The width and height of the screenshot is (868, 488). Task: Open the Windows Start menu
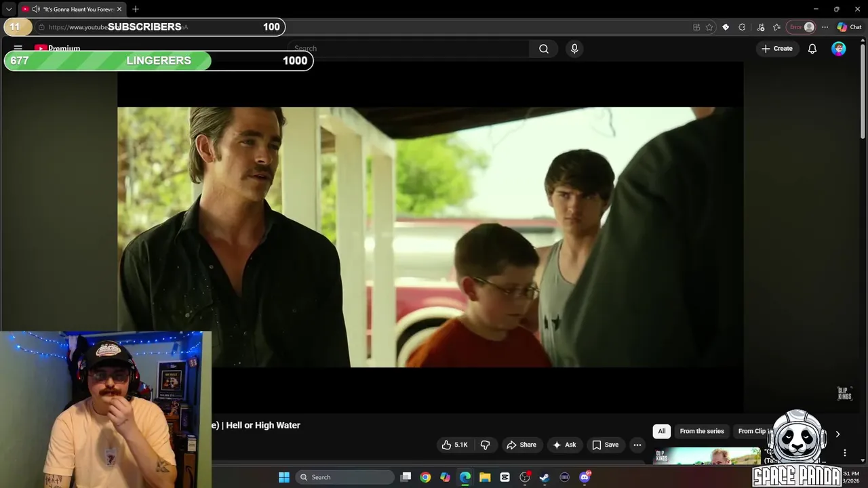tap(284, 477)
